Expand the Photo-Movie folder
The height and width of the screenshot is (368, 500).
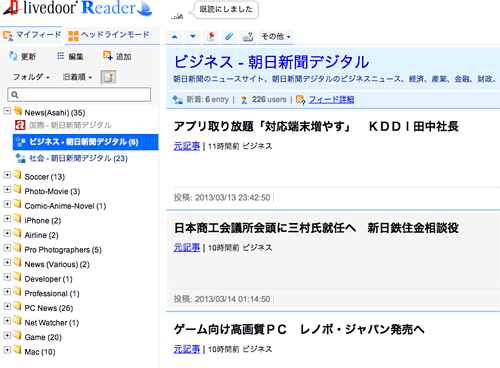tap(7, 189)
